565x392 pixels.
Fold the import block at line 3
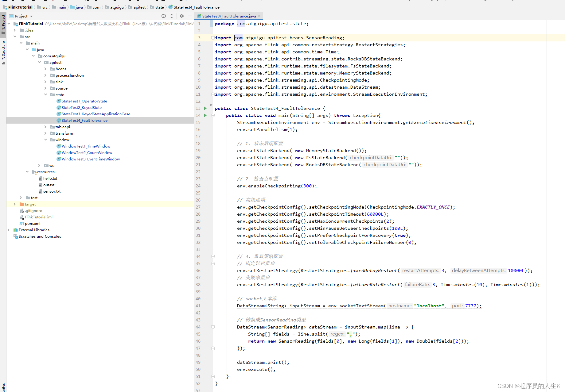212,38
